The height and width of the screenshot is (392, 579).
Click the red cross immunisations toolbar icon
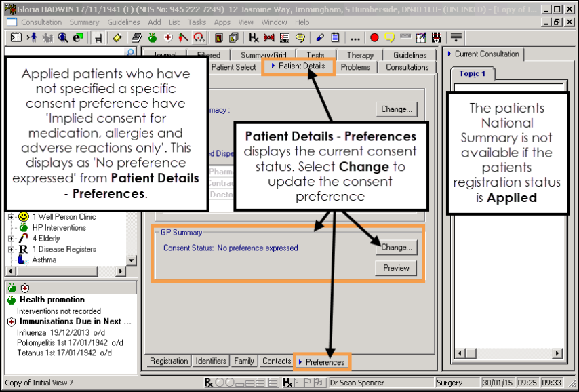(x=167, y=37)
